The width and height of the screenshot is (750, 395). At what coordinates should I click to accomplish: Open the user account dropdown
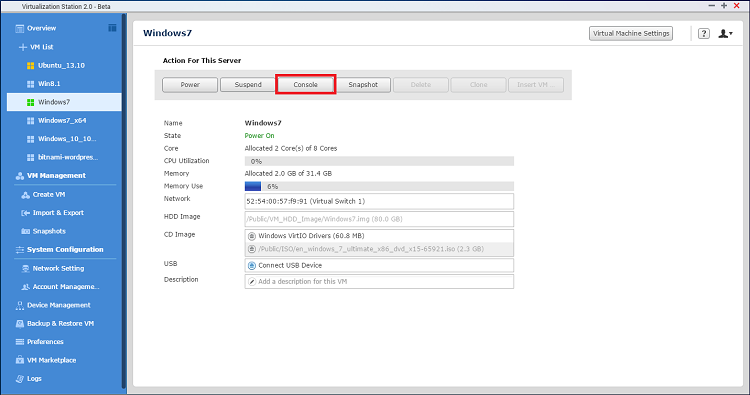click(x=725, y=33)
